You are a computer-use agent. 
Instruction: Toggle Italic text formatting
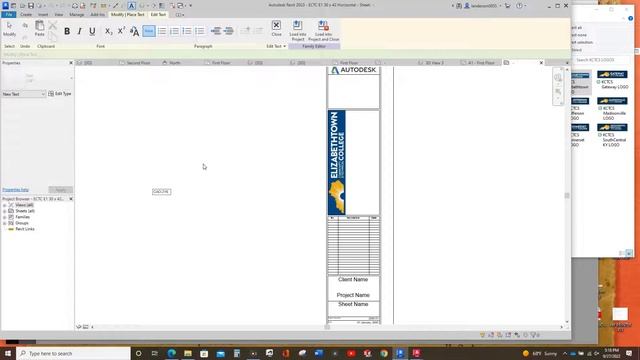point(80,31)
